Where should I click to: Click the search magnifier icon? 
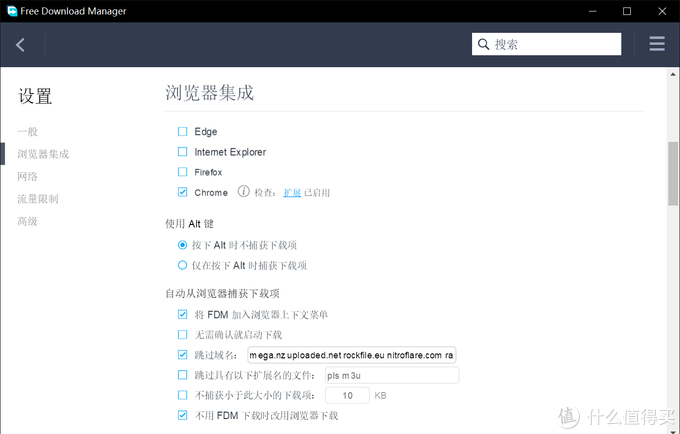coord(484,44)
